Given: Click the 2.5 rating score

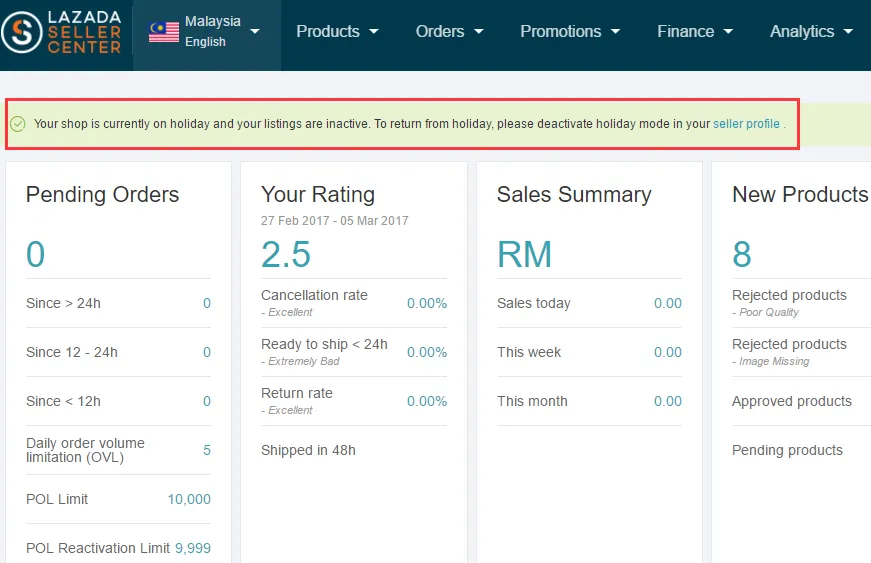Looking at the screenshot, I should 286,254.
